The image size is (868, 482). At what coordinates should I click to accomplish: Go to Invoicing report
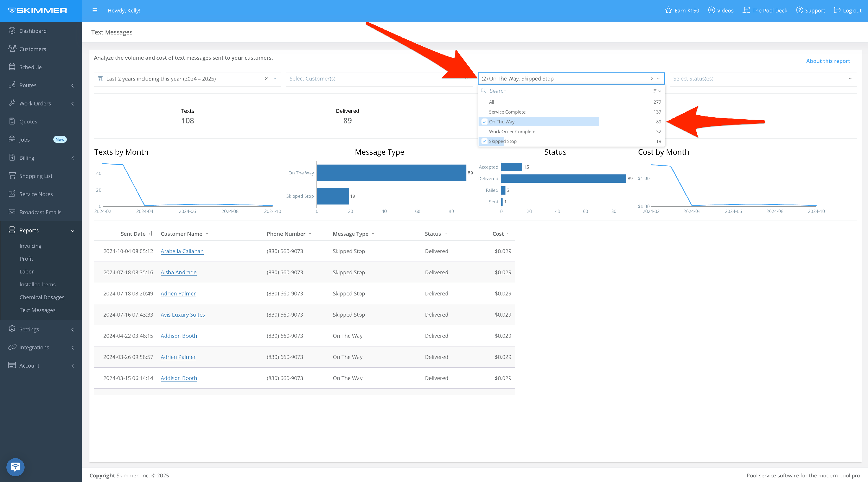pos(30,246)
